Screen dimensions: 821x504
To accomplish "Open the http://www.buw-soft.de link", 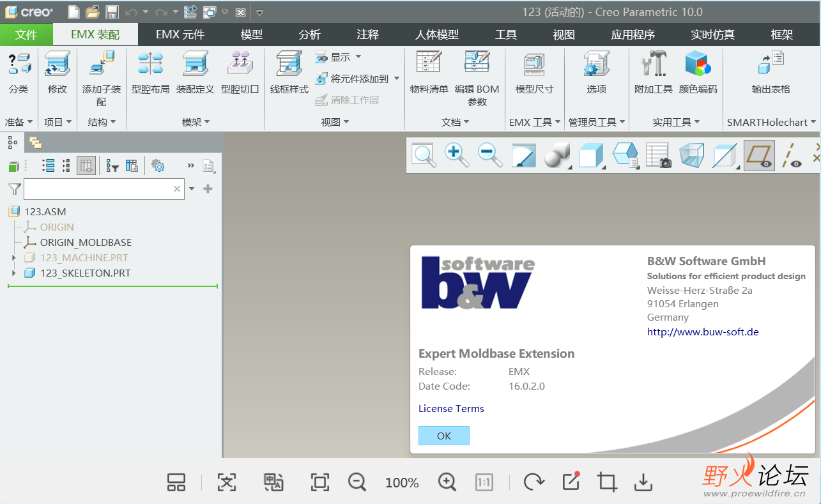I will point(703,332).
